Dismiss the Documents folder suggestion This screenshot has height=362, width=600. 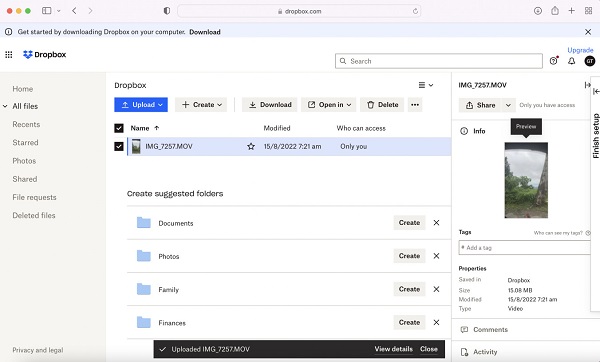436,223
